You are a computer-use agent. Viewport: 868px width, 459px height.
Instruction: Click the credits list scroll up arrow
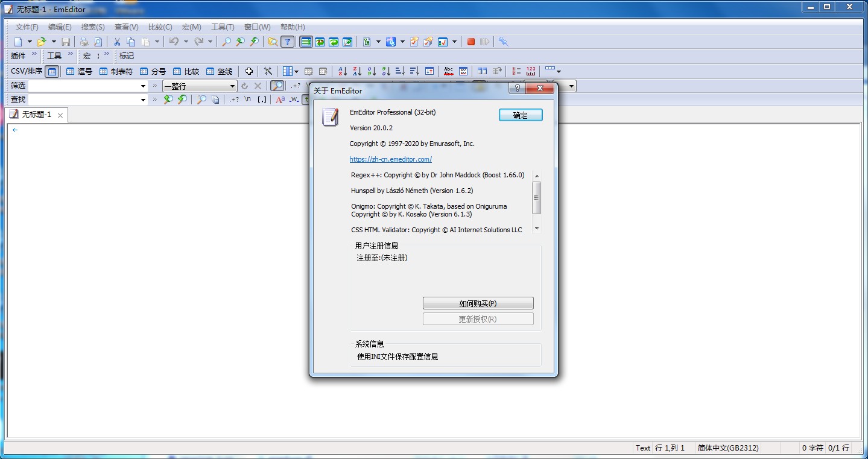click(x=537, y=176)
